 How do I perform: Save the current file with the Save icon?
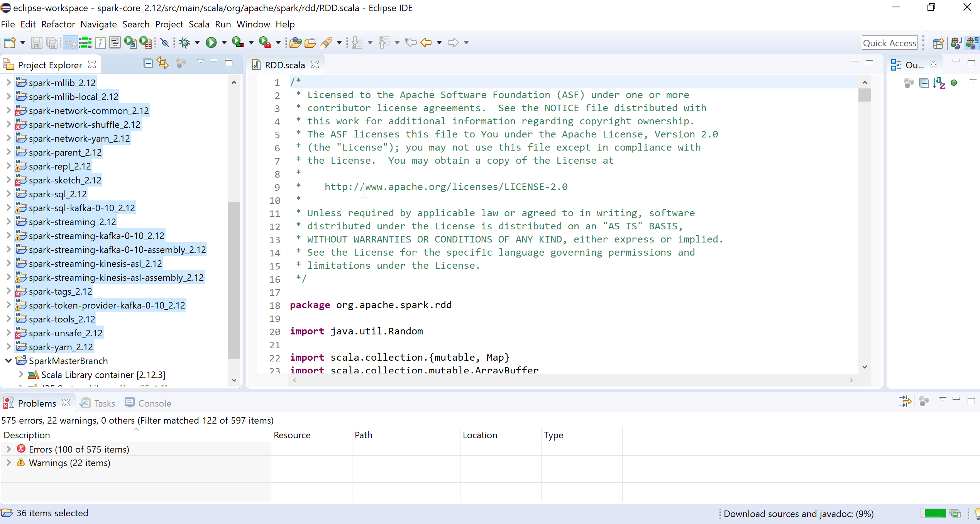click(x=37, y=42)
